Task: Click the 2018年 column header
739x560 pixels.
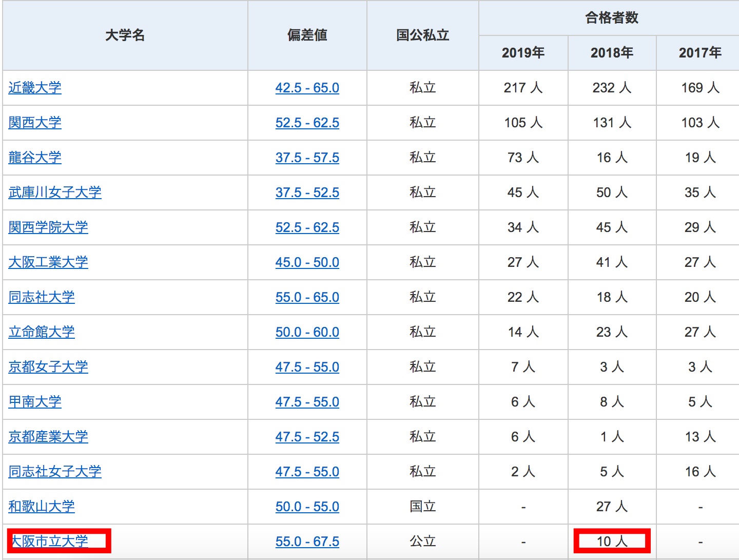Action: tap(612, 53)
